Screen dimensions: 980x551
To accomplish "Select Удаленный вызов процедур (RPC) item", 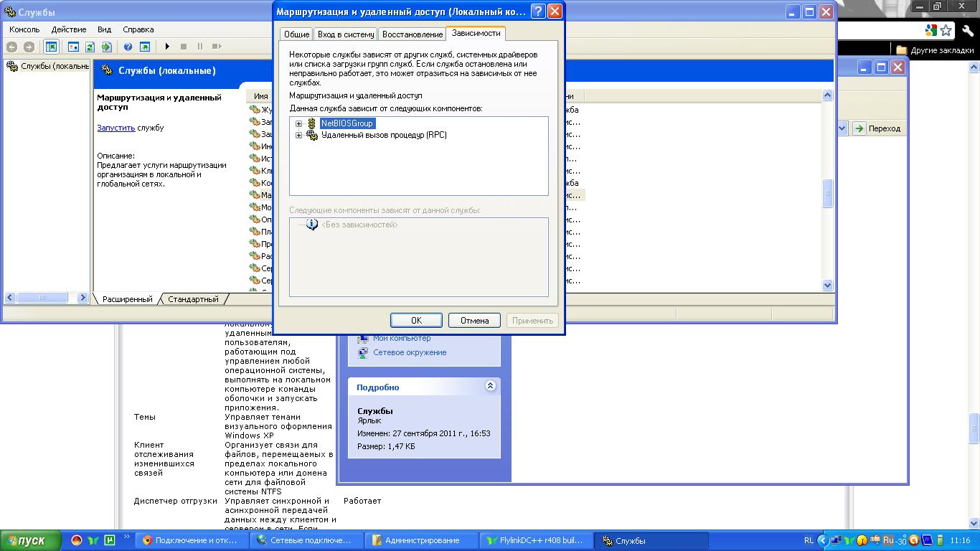I will [x=384, y=135].
